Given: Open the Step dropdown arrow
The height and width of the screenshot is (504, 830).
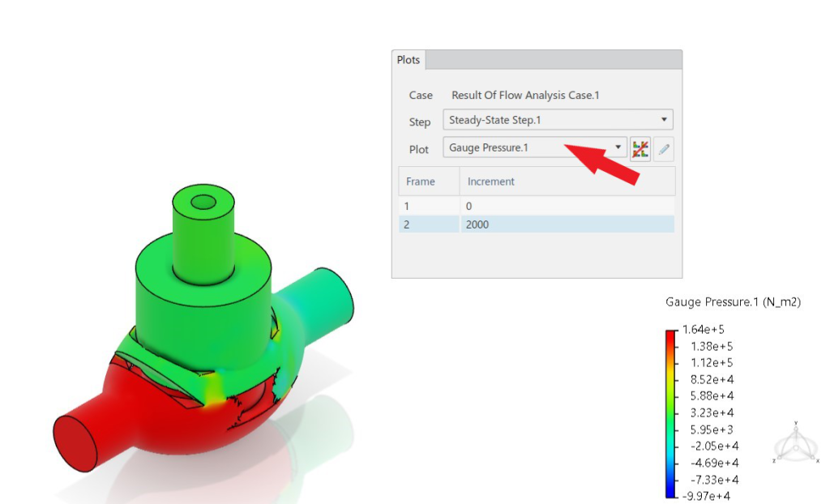Looking at the screenshot, I should (x=664, y=120).
